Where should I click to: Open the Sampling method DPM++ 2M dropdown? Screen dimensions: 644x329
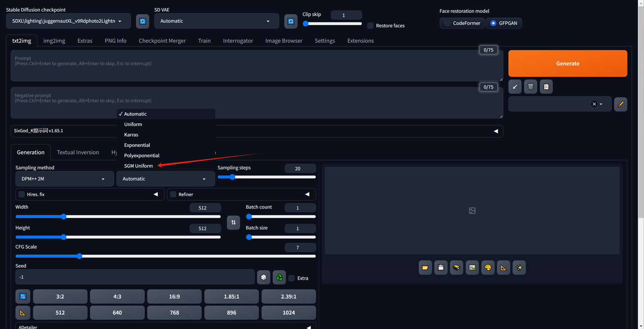click(x=63, y=179)
